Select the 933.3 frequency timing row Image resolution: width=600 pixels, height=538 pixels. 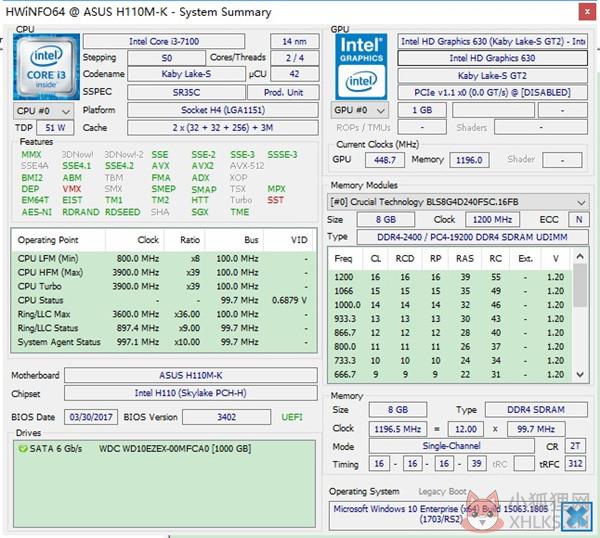(450, 319)
